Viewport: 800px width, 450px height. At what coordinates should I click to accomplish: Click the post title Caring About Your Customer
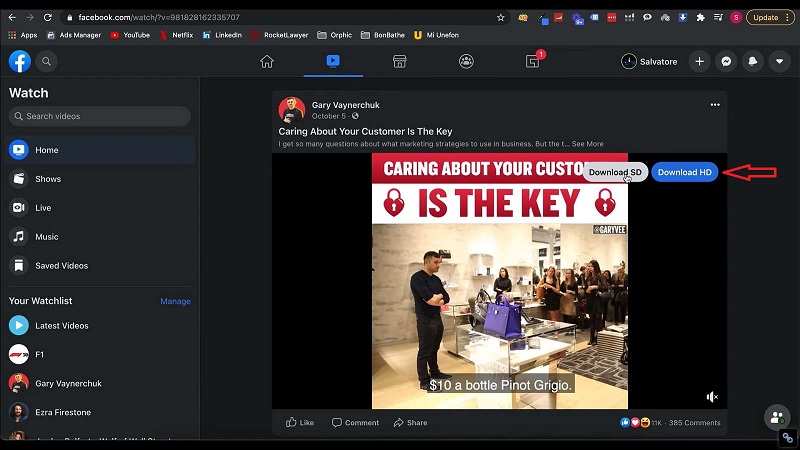click(365, 132)
